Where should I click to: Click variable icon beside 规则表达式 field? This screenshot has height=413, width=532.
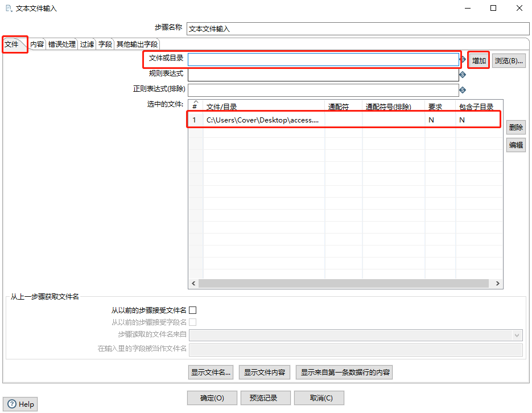(463, 75)
